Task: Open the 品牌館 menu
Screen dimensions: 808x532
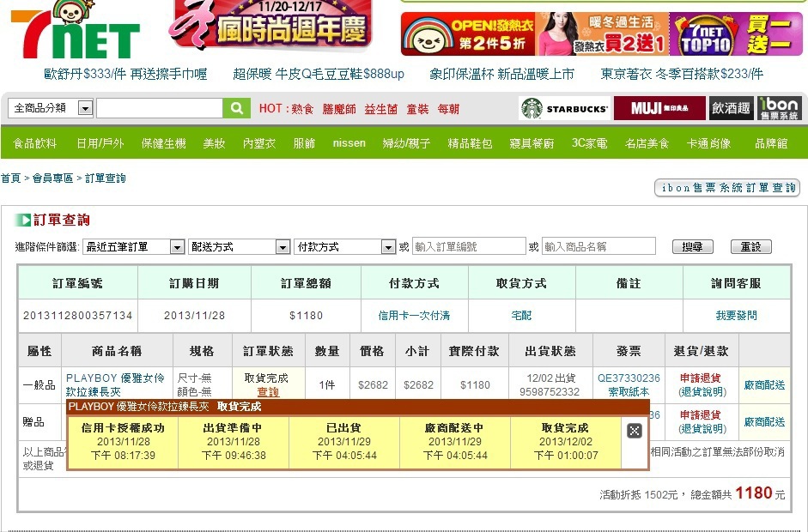Action: pyautogui.click(x=771, y=143)
